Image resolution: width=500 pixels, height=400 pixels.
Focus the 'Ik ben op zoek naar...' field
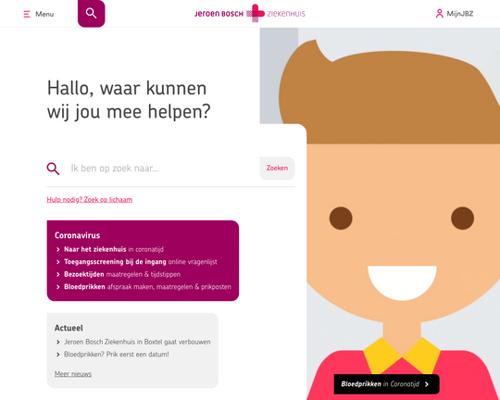click(x=163, y=168)
